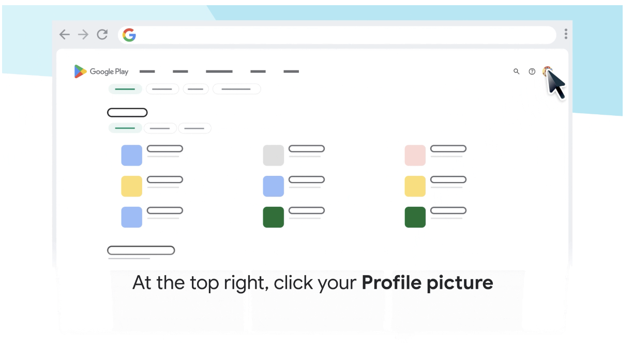Select the green highlighted top filter chip
Viewport: 633px width, 364px height.
125,89
